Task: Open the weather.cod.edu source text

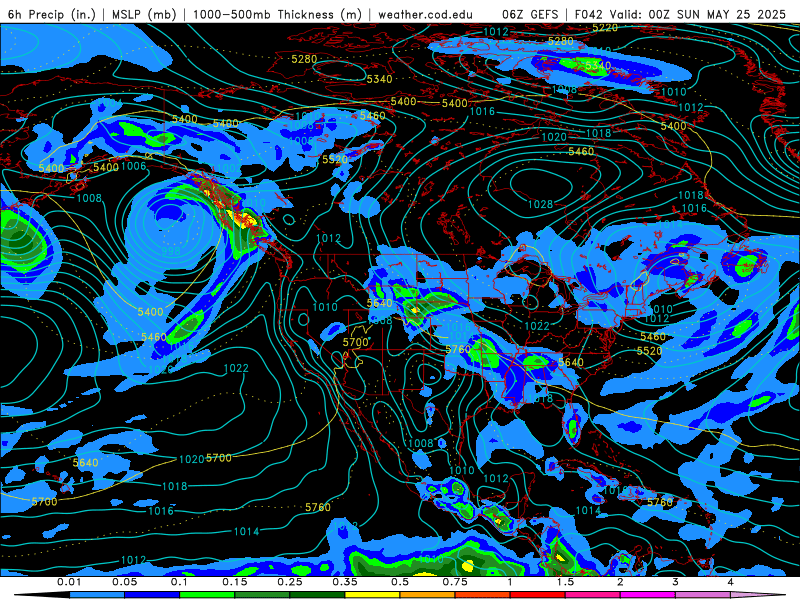Action: (x=425, y=14)
